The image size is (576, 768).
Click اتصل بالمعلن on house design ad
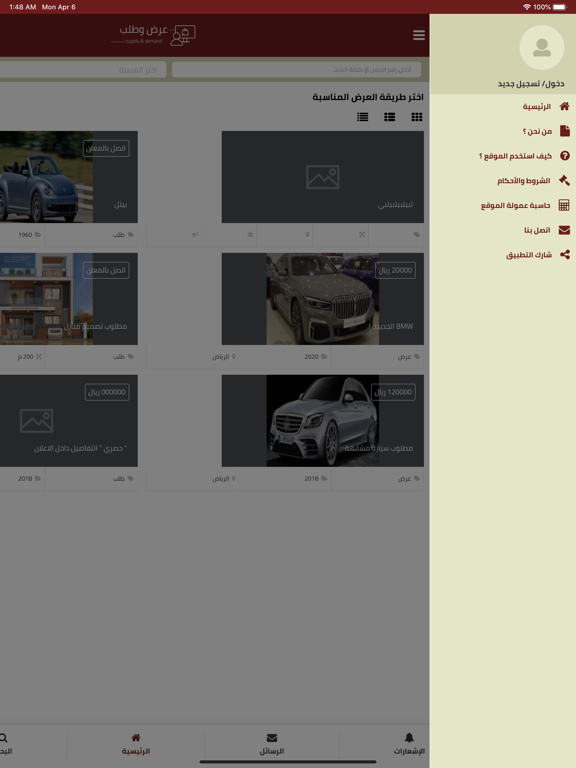pyautogui.click(x=106, y=270)
